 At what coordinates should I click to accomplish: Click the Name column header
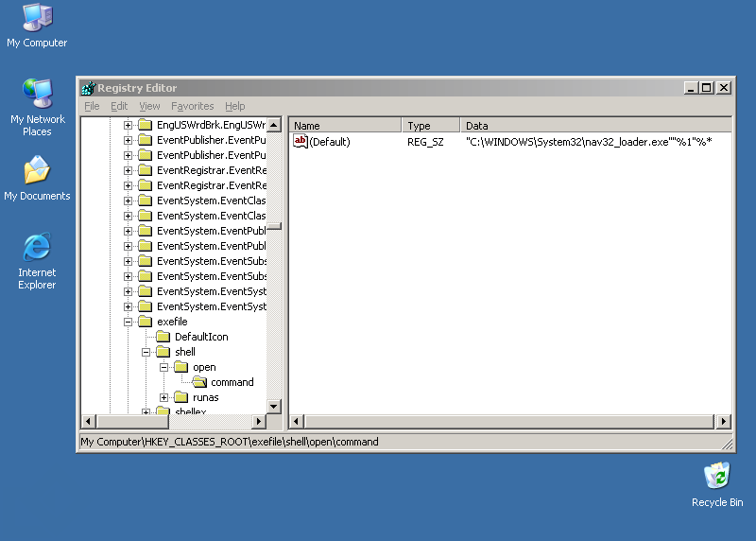click(x=345, y=126)
